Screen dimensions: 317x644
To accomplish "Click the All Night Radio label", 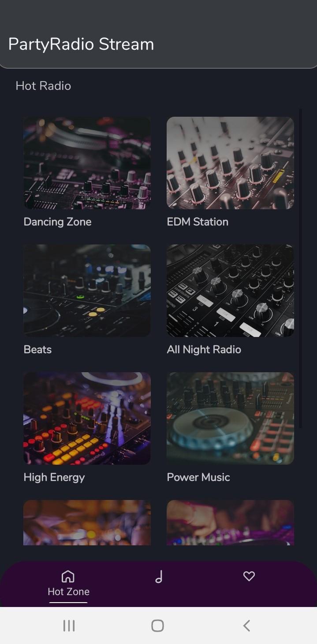I will coord(204,350).
